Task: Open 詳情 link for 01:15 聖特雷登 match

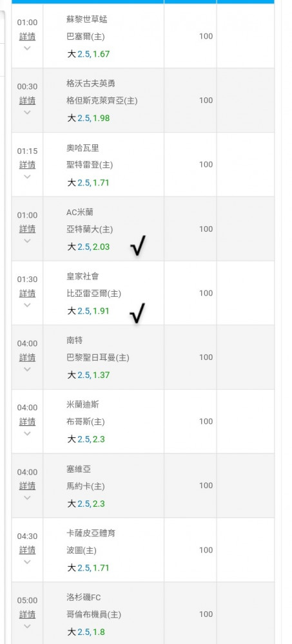Action: (x=27, y=165)
